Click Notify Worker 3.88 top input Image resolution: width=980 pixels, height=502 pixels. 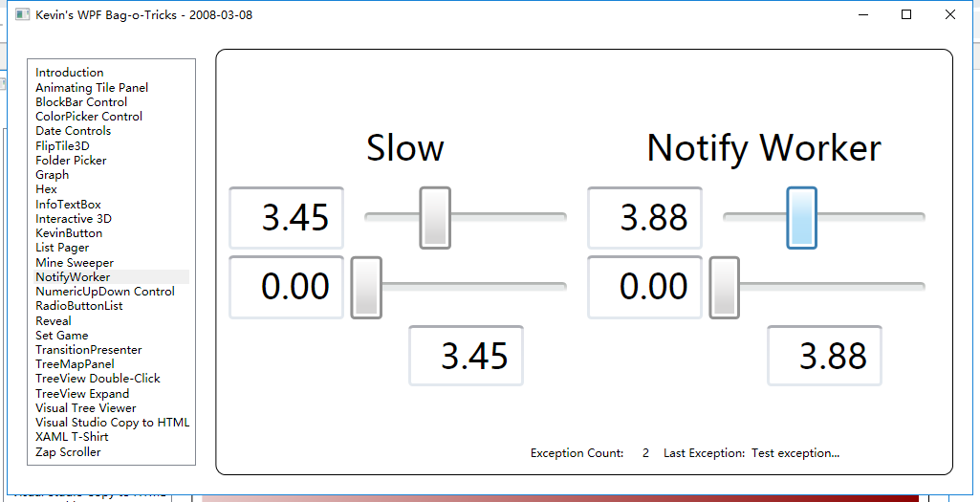645,218
